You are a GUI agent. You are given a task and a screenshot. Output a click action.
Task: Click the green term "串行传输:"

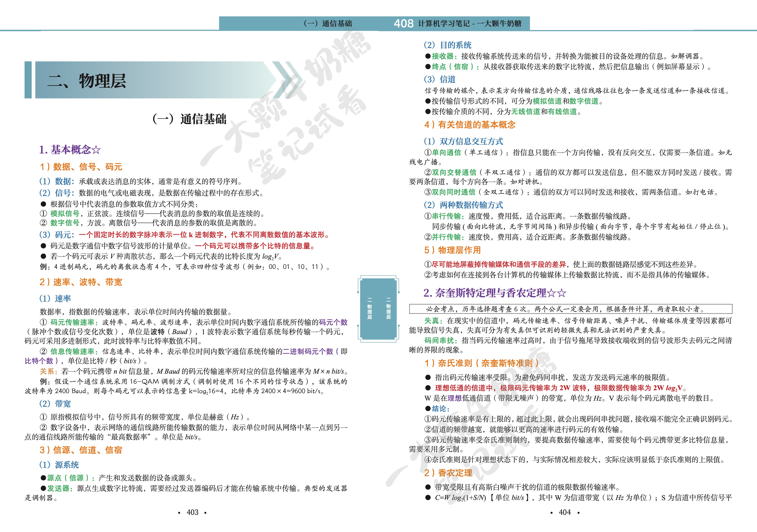pos(448,216)
